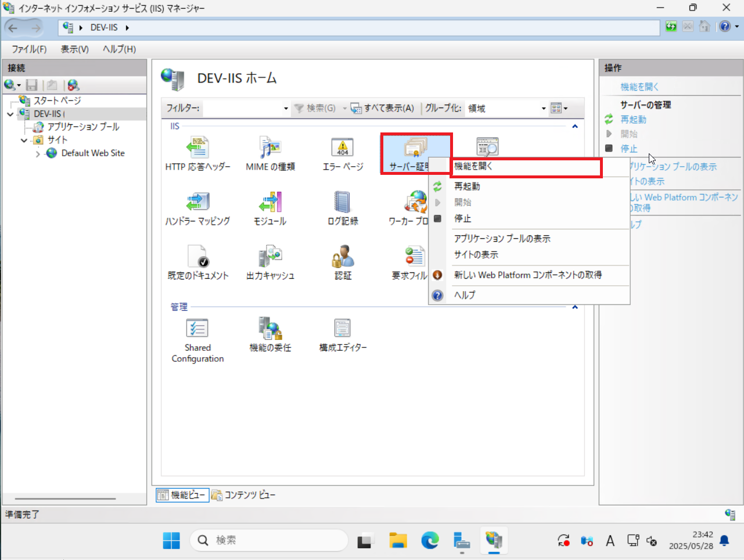This screenshot has width=744, height=560.
Task: Open Microsoft Edge from taskbar
Action: pyautogui.click(x=430, y=540)
